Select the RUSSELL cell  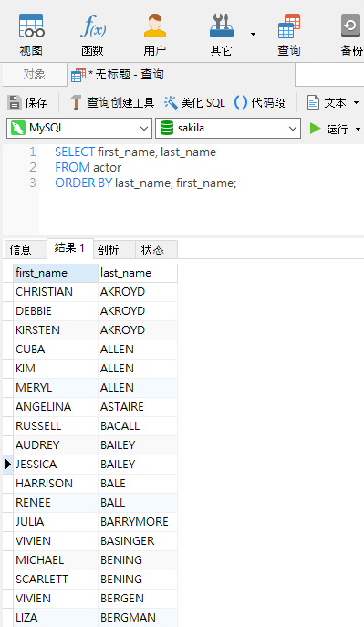pos(56,426)
